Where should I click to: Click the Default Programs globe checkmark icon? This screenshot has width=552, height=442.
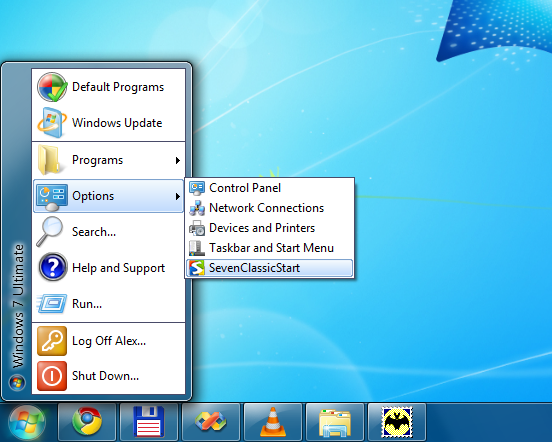52,87
